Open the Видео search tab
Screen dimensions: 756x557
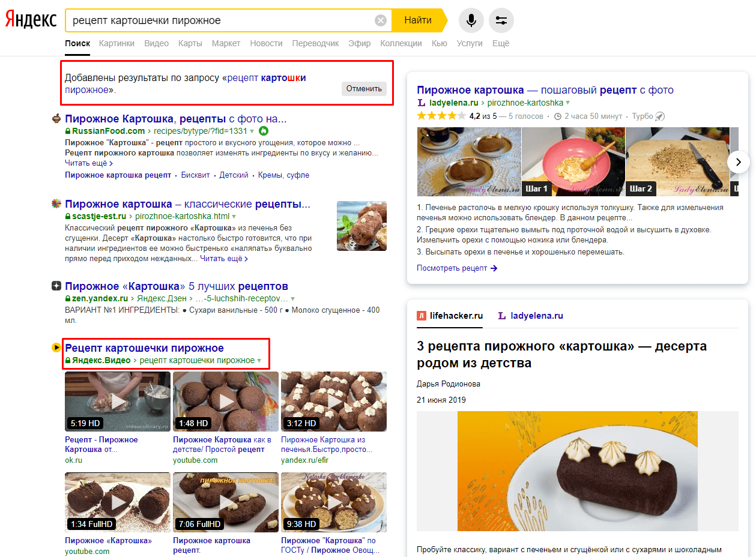(156, 43)
